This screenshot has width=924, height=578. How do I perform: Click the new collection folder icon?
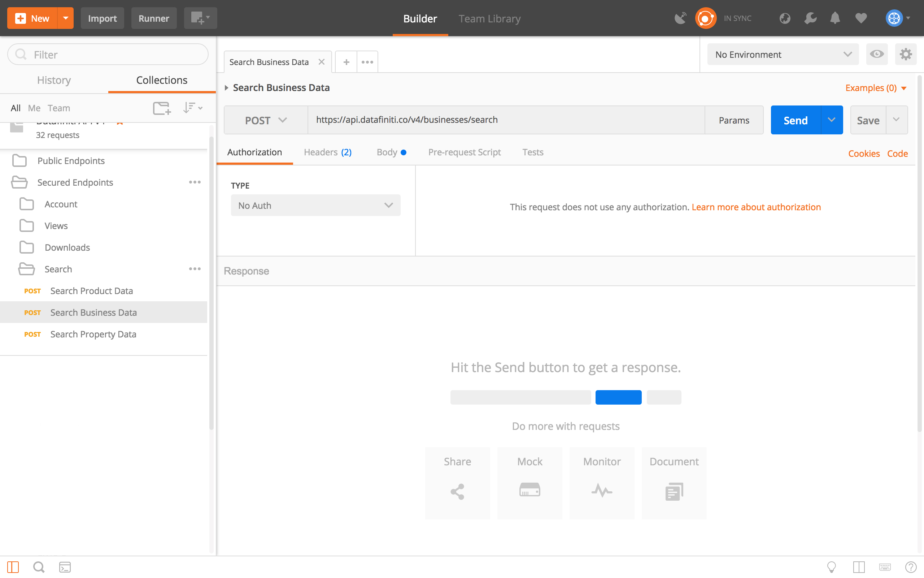(162, 108)
